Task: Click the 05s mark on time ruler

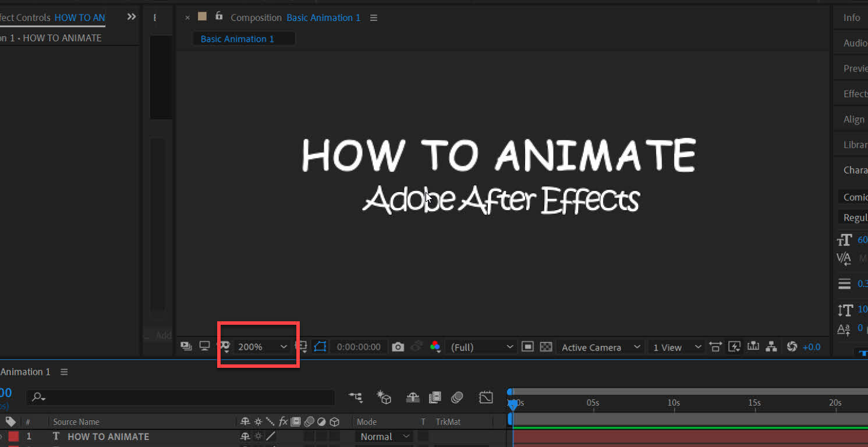Action: [x=593, y=403]
